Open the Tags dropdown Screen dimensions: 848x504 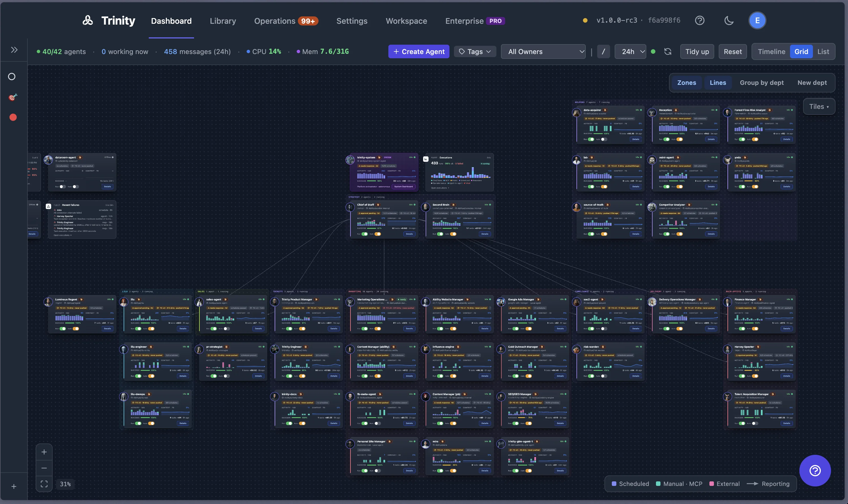click(x=475, y=52)
